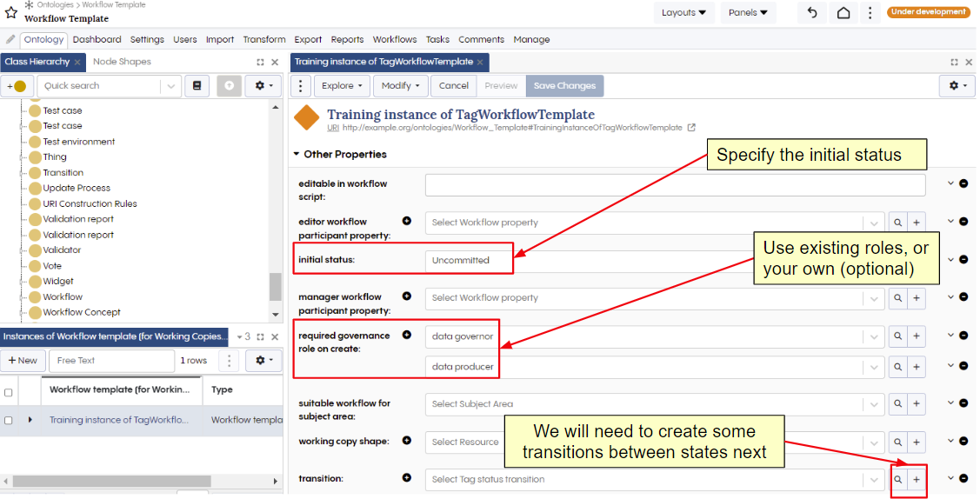Search icon in the data governor row
Screen dimensions: 980x499
[897, 336]
